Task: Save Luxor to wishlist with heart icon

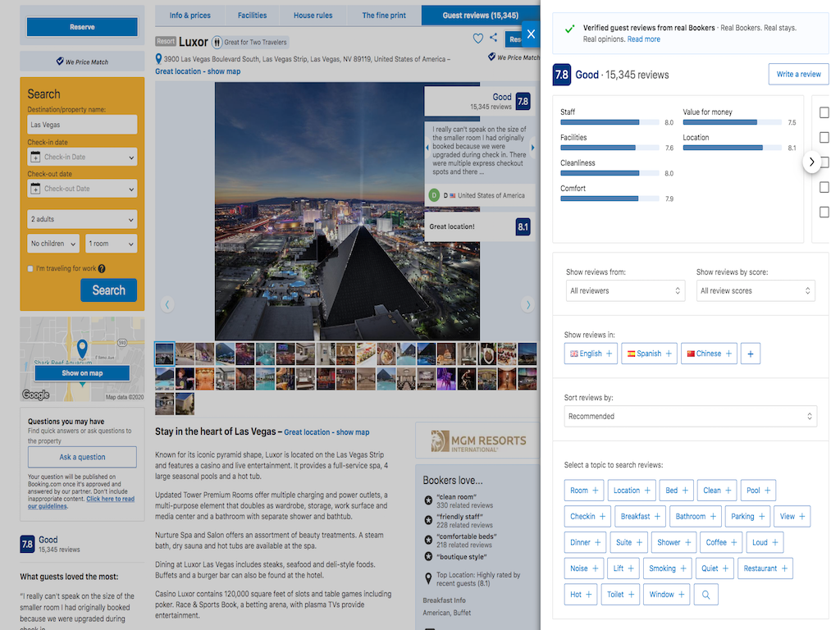Action: coord(478,38)
